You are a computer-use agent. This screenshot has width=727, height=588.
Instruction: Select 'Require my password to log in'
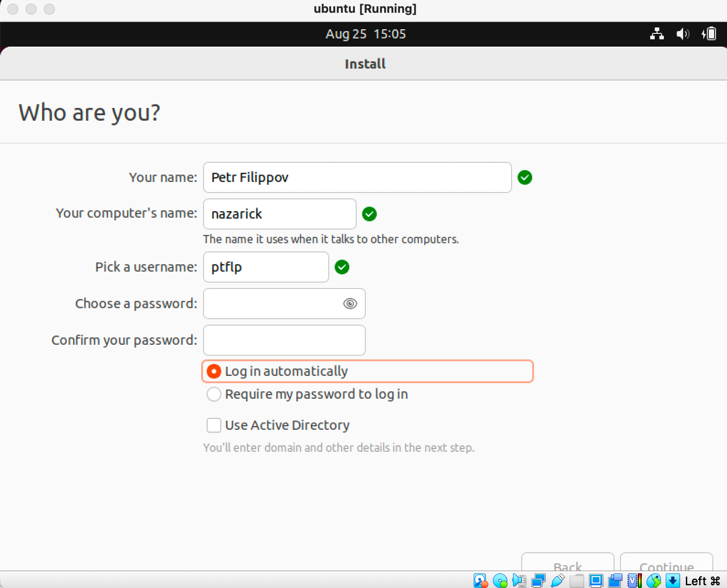pos(214,394)
